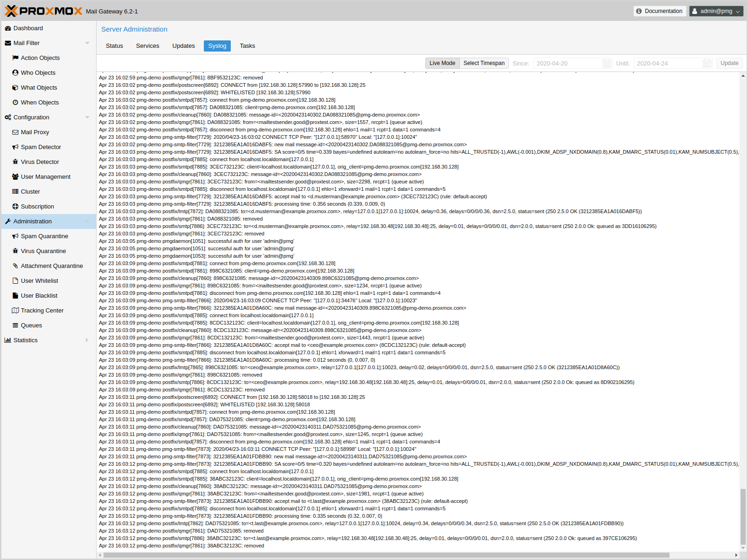Image resolution: width=748 pixels, height=560 pixels.
Task: Click the User Management users icon
Action: [x=15, y=177]
